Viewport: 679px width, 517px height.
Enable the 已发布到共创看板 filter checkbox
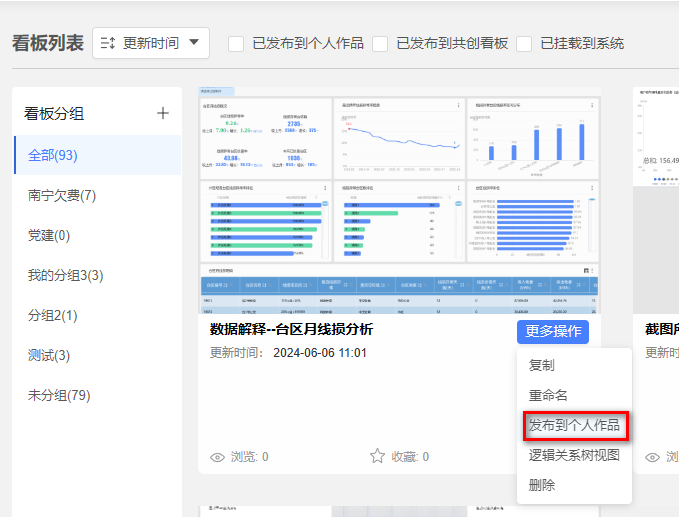[x=380, y=43]
